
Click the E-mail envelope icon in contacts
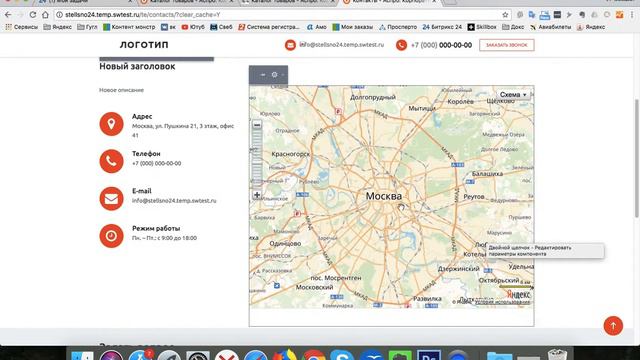pos(111,198)
